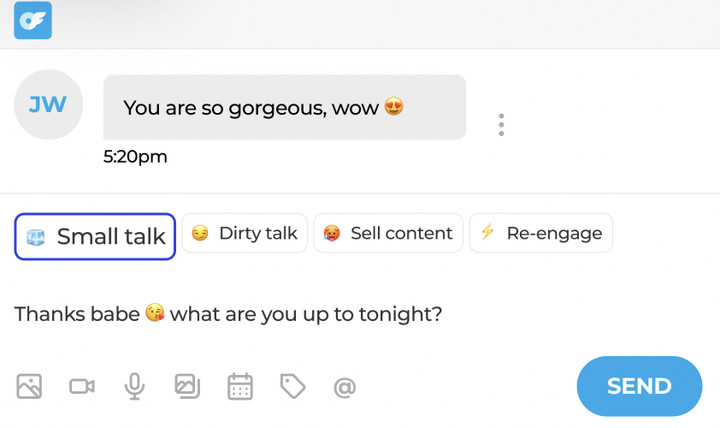Click the heart-eyes emoji in the received message

(394, 106)
